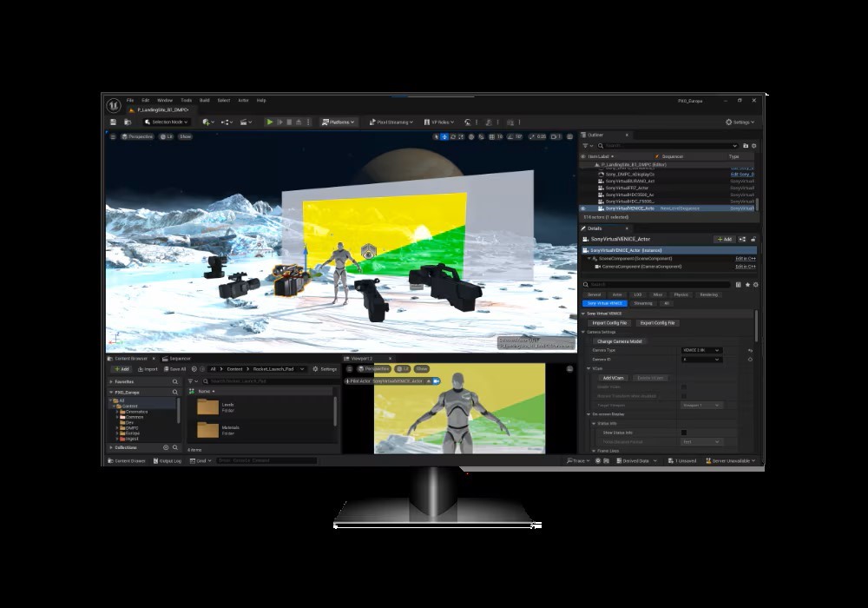Open the Build menu
The image size is (868, 608).
[205, 101]
